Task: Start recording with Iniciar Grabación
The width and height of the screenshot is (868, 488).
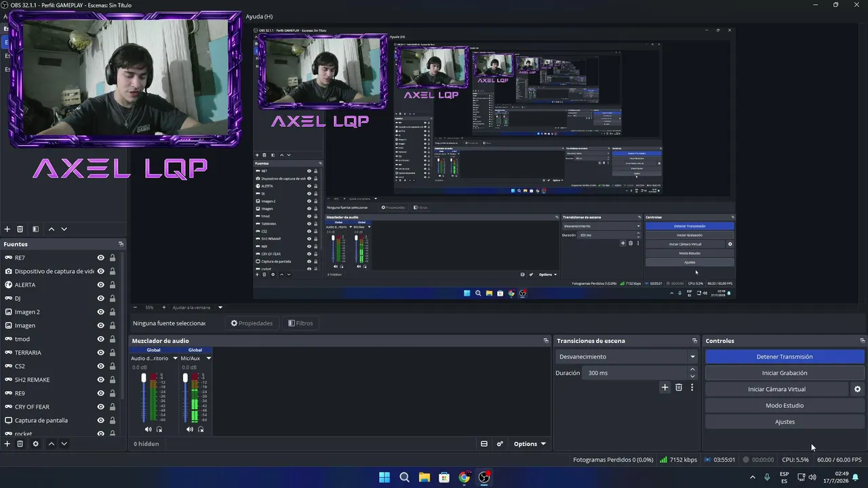Action: point(785,373)
